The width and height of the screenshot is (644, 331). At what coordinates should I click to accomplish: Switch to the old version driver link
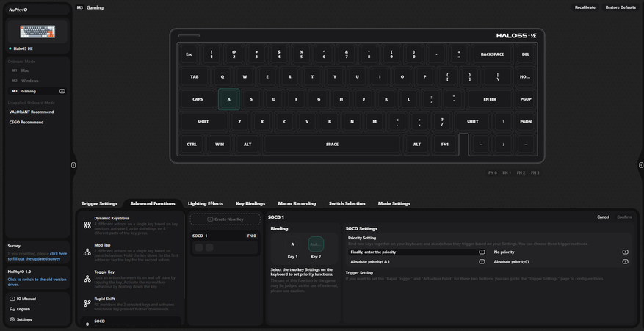coord(37,282)
